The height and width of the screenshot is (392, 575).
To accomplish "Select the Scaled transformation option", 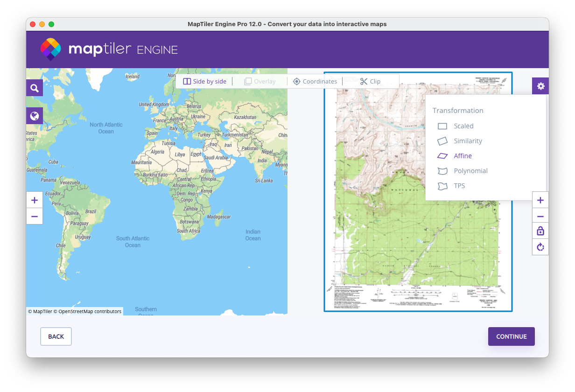I will click(x=463, y=126).
